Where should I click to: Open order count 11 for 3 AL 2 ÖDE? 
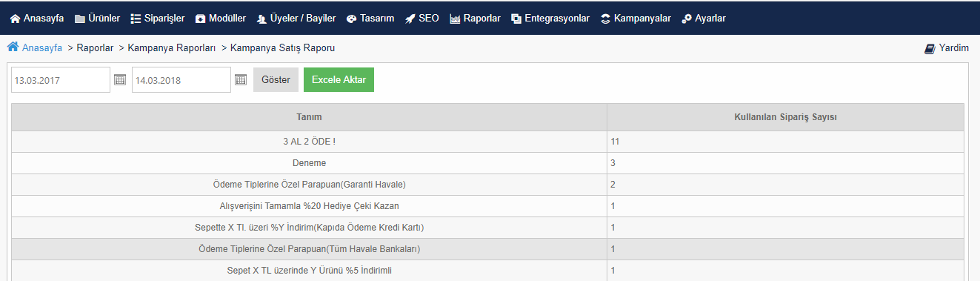[x=615, y=141]
